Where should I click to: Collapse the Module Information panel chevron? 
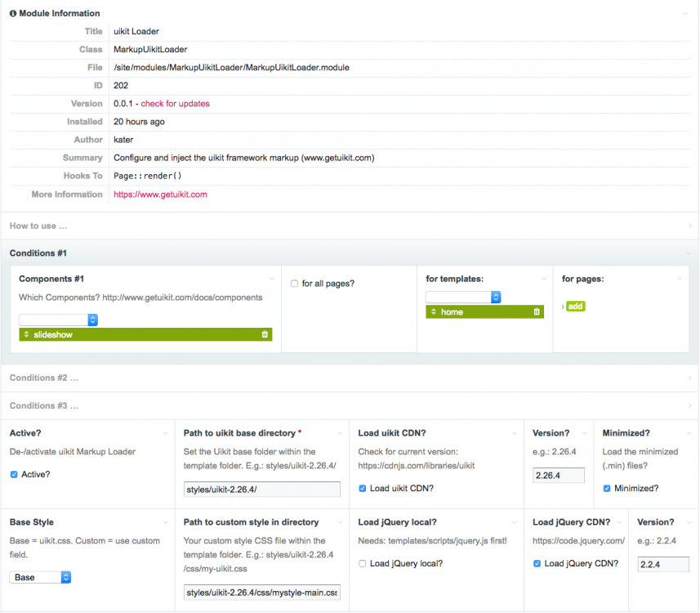685,13
